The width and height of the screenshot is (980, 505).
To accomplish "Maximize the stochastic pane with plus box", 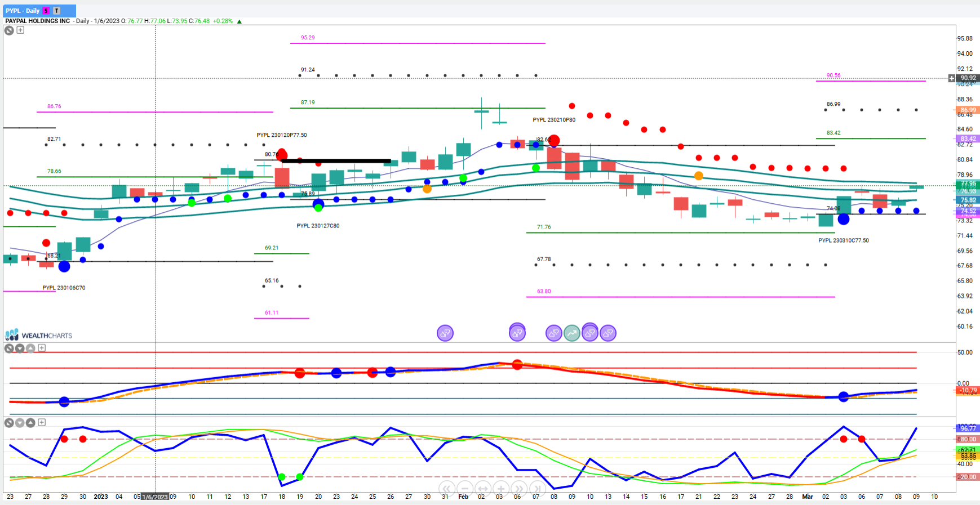I will 42,422.
